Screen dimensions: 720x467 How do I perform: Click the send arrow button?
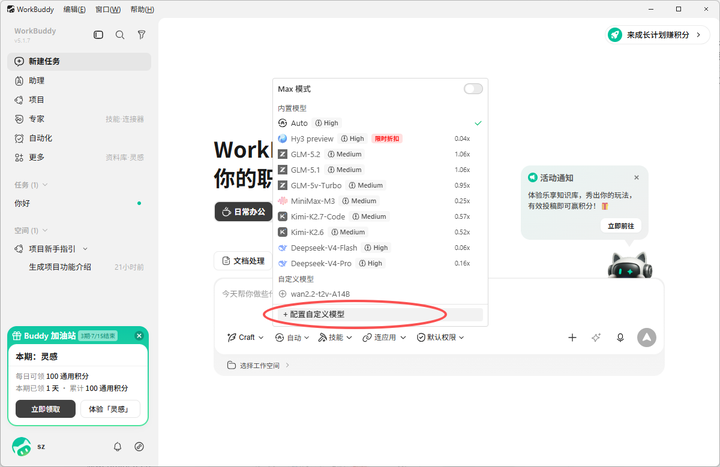coord(647,338)
